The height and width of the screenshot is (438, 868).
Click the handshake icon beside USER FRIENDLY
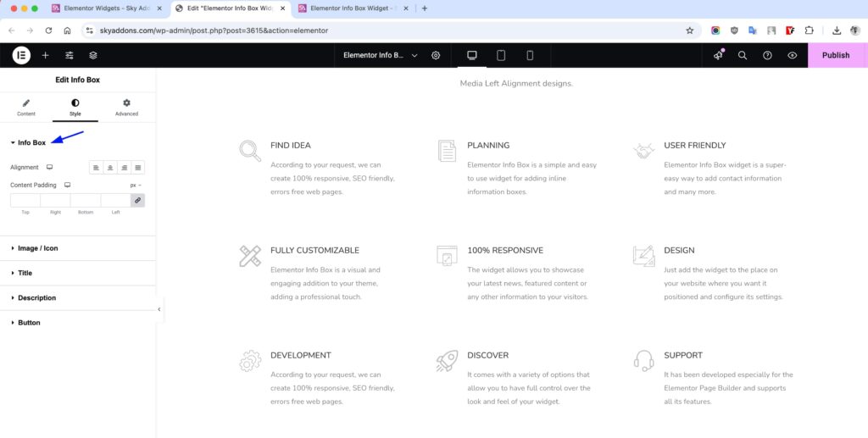[x=644, y=151]
